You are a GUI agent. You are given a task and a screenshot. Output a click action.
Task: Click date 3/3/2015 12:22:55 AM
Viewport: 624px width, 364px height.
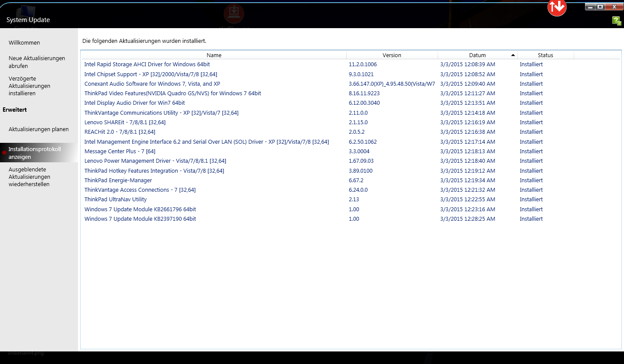468,200
